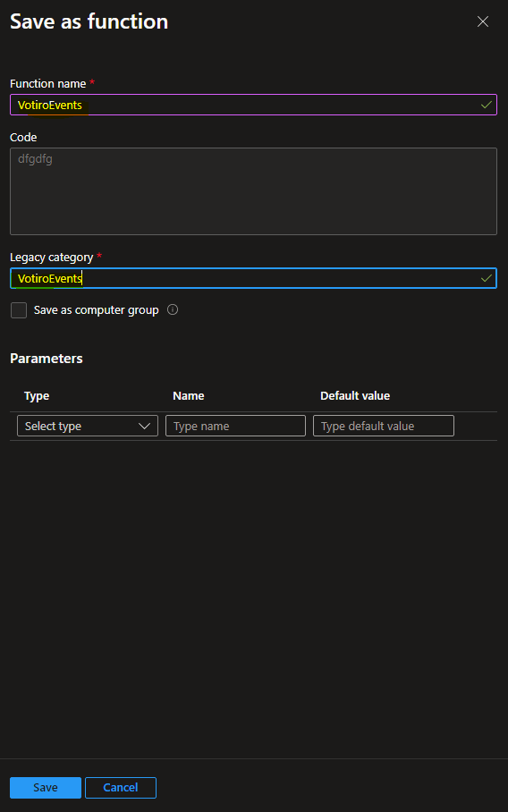Open the Select type dropdown
508x812 pixels.
tap(88, 426)
